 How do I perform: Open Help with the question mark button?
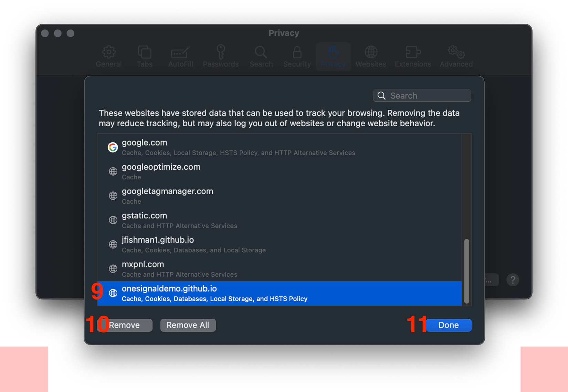[513, 280]
